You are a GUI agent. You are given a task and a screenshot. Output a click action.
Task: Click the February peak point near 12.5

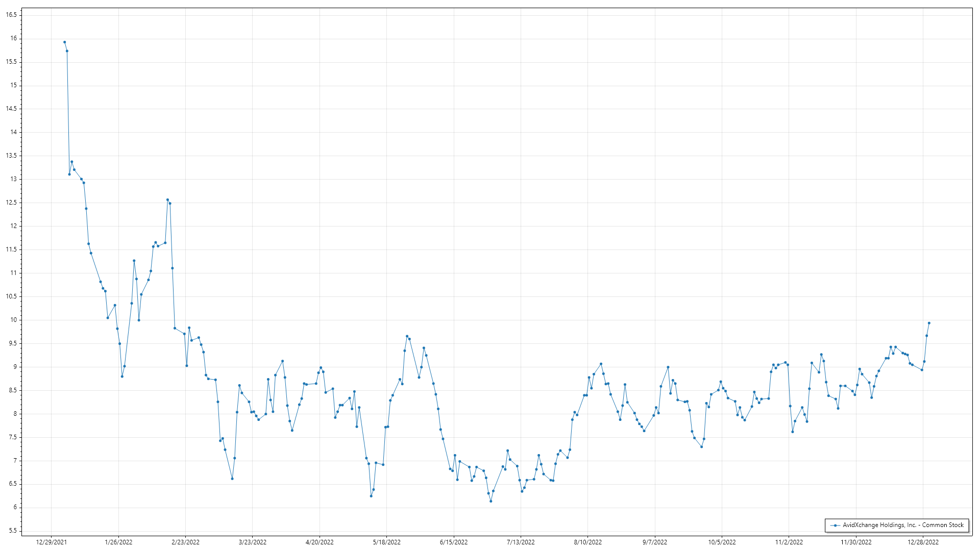pyautogui.click(x=167, y=200)
